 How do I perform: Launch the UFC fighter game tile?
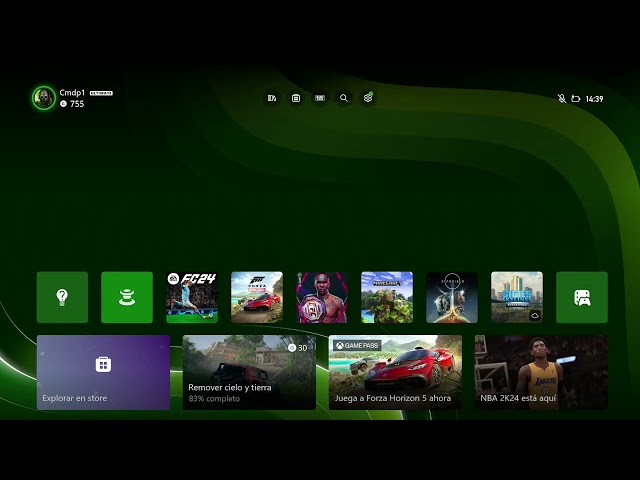(x=322, y=297)
